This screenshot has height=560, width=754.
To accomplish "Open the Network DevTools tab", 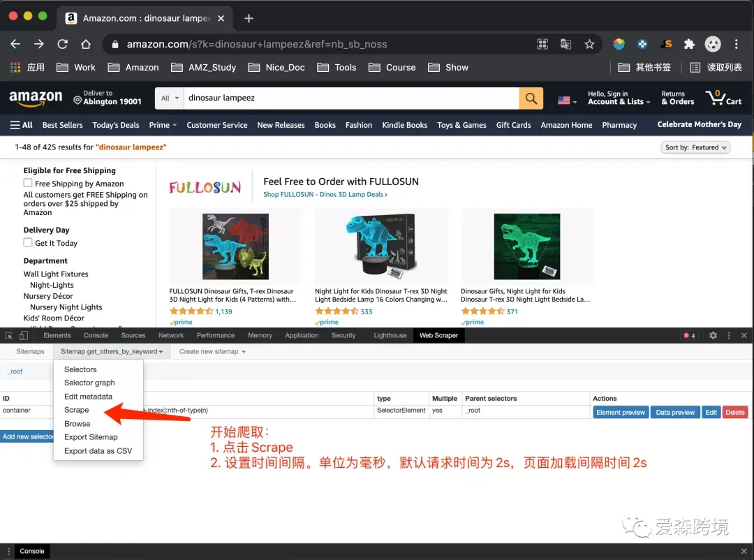I will pos(171,335).
